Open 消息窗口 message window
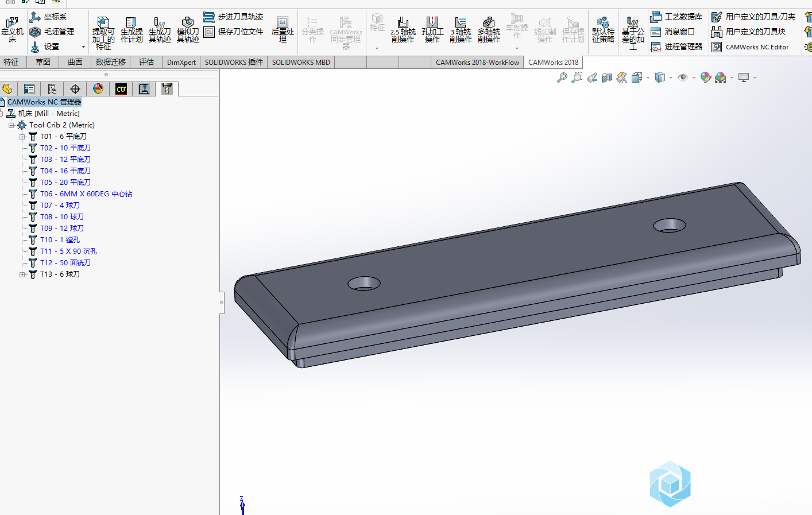812x515 pixels. tap(672, 32)
